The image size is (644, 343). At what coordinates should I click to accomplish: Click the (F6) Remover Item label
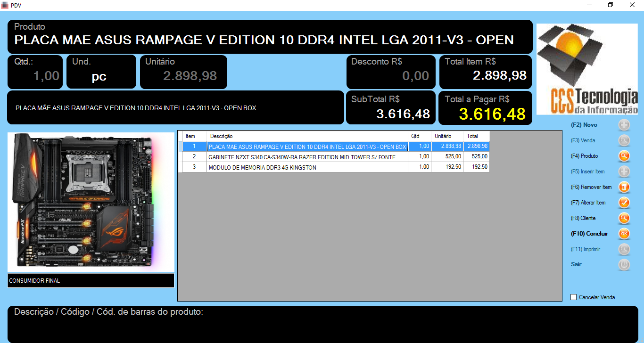click(591, 187)
